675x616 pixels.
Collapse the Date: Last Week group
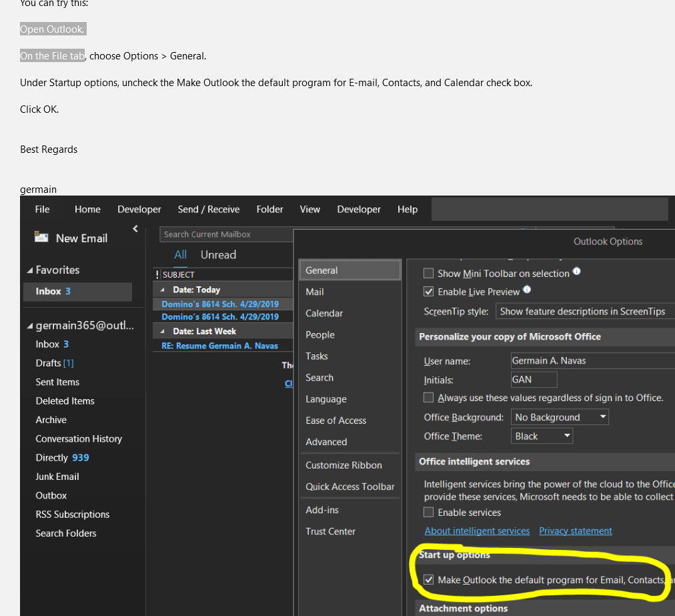163,331
